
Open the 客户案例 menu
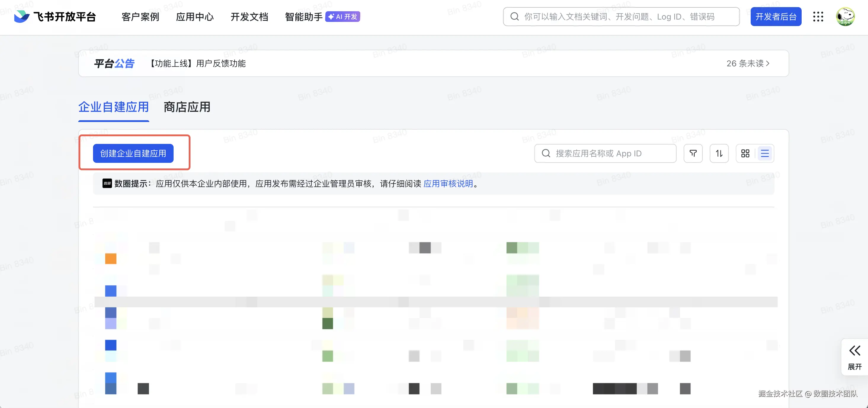(x=140, y=17)
